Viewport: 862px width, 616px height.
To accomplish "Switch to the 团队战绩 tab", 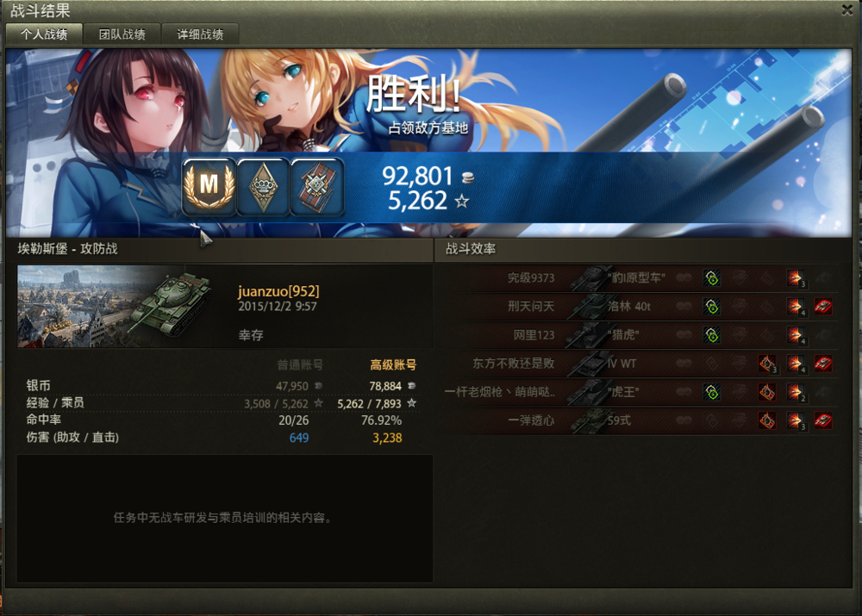I will [122, 34].
